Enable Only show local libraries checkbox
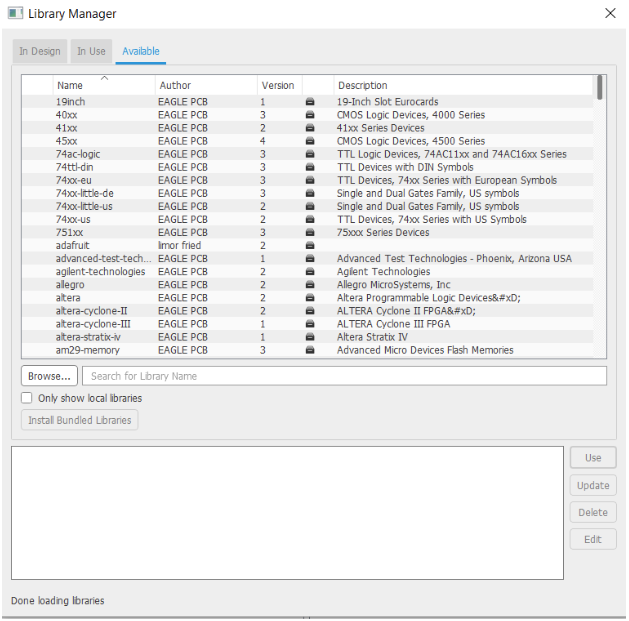Image resolution: width=629 pixels, height=621 pixels. point(27,398)
